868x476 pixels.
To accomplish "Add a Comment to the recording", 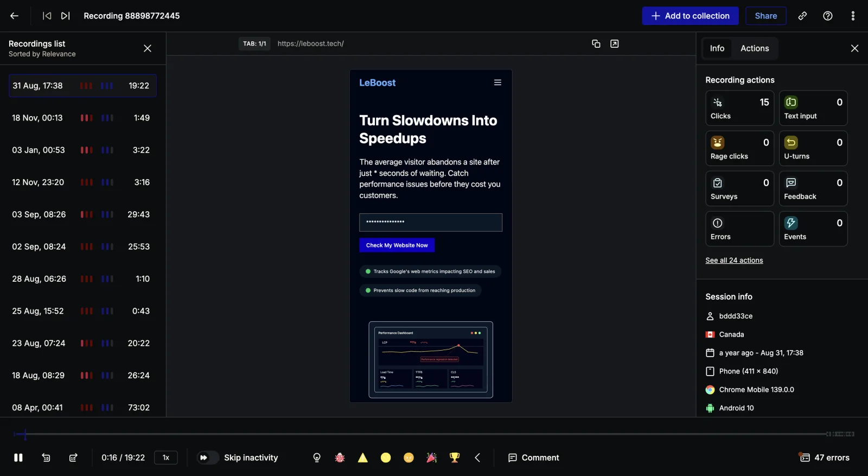I will coord(533,458).
